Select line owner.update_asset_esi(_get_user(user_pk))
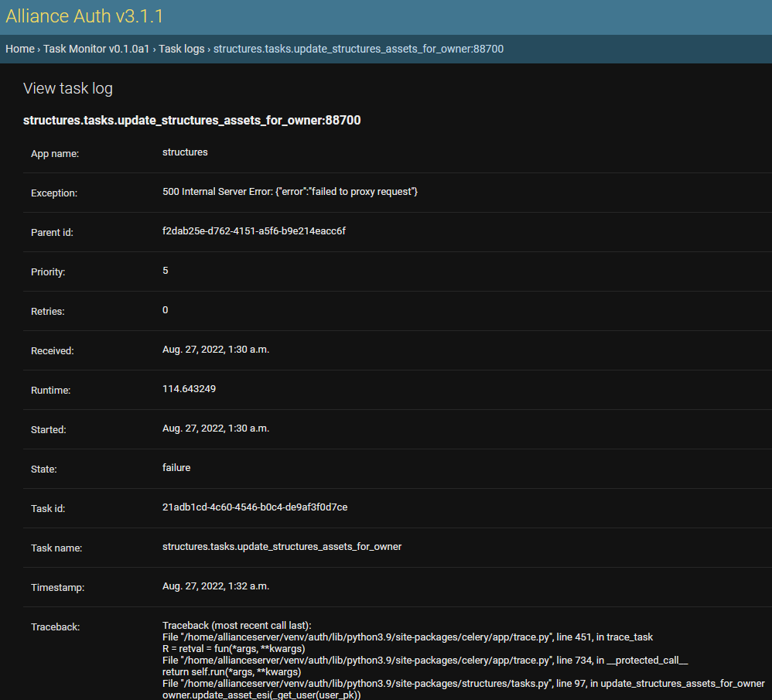The image size is (772, 700). pos(261,695)
